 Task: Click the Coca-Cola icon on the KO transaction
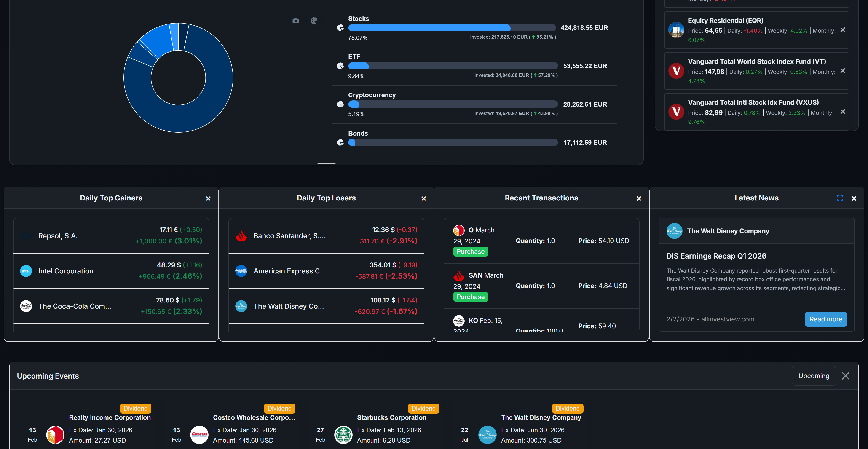[459, 321]
